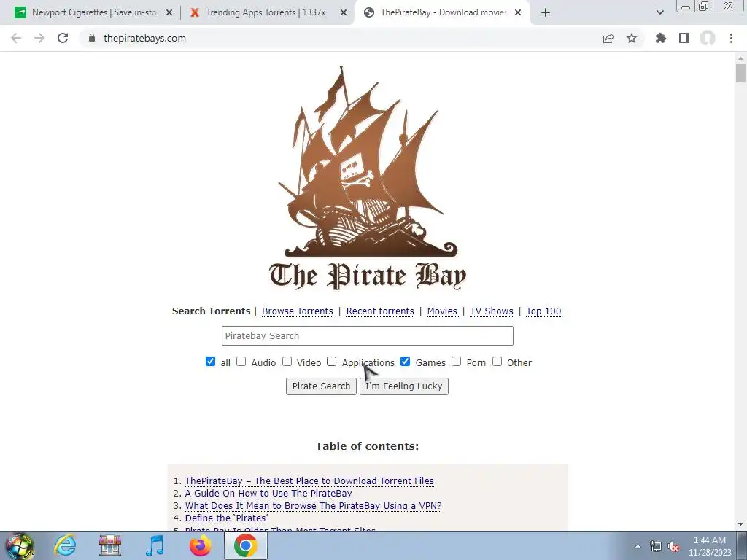Reload the page with refresh icon
Screen dimensions: 747x560
coord(63,38)
